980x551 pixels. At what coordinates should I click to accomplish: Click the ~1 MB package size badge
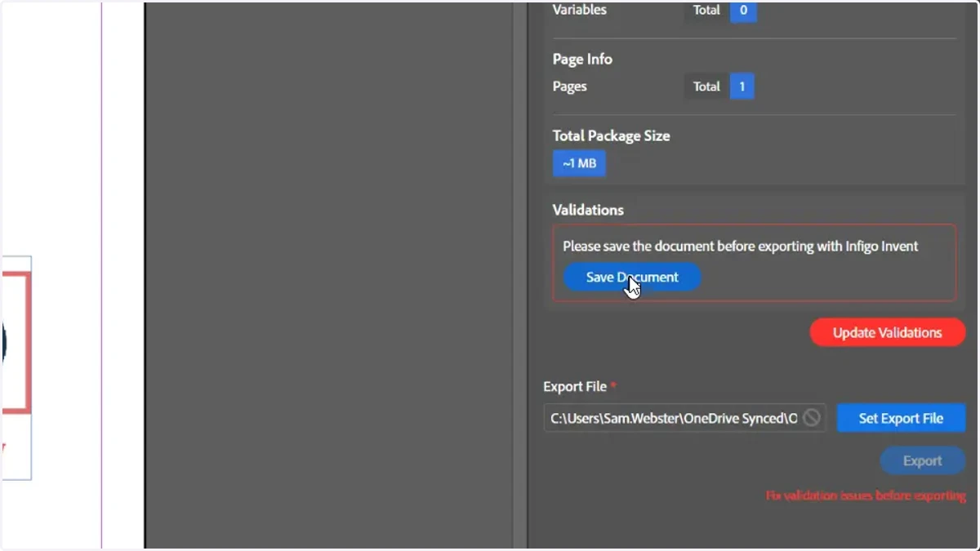pyautogui.click(x=579, y=163)
